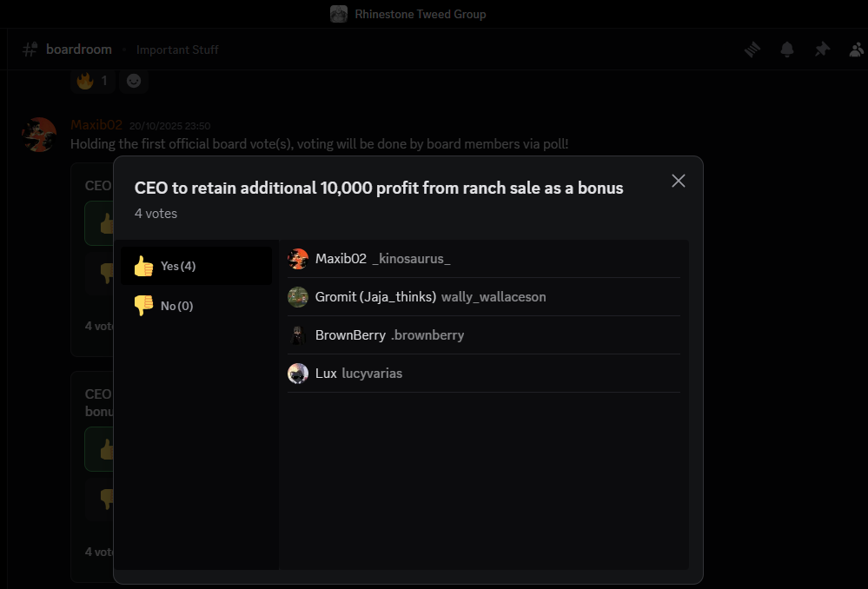Show pinned messages via pin icon
The width and height of the screenshot is (868, 589).
(x=822, y=50)
